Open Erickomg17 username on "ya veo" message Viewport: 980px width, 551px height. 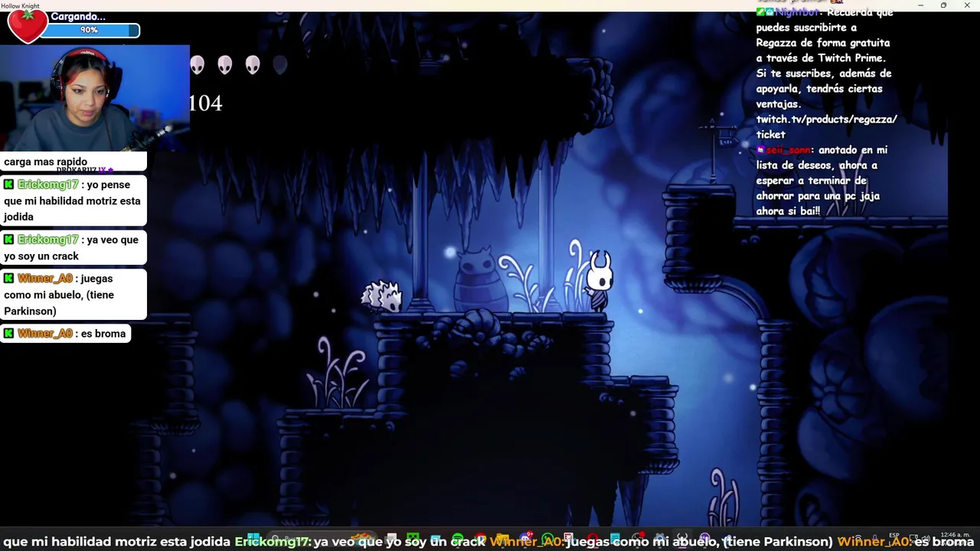[x=48, y=240]
